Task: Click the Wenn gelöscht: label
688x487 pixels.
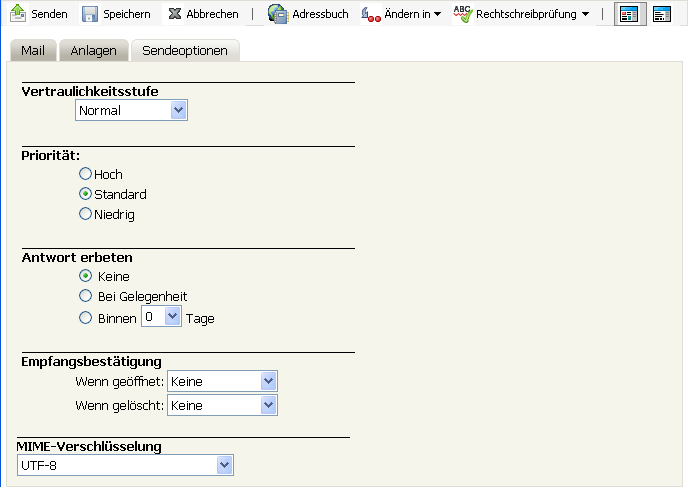Action: [x=119, y=405]
